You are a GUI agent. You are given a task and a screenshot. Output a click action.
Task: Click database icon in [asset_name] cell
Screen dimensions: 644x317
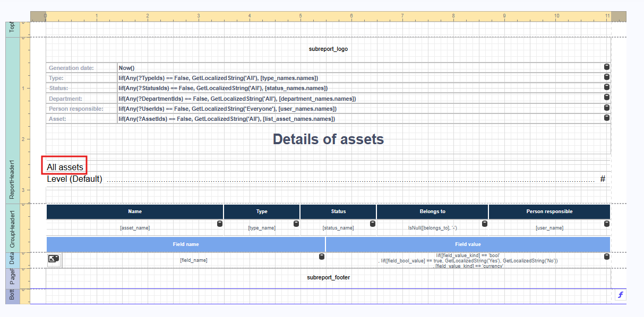219,224
